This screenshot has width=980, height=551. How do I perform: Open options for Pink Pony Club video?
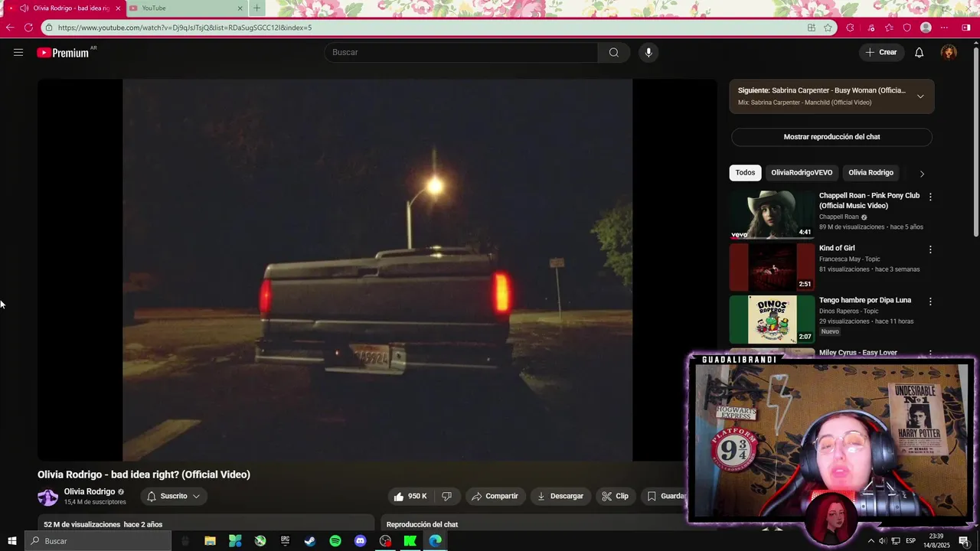(x=930, y=197)
